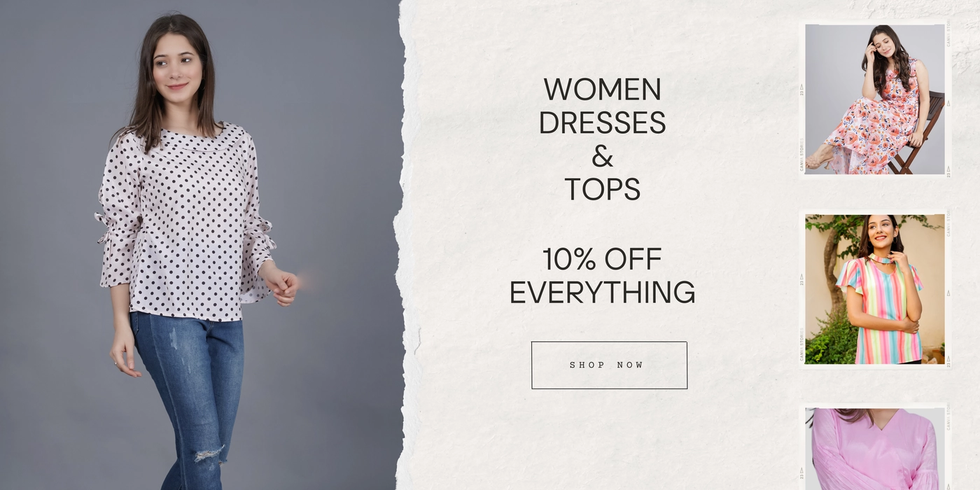
Task: Open the rainbow striped top thumbnail
Action: [874, 289]
